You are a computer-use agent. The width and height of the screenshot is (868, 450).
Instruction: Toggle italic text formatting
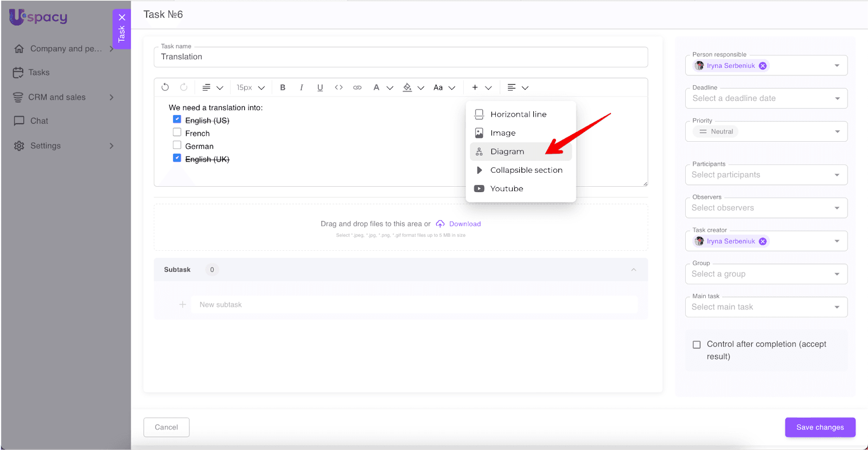301,87
